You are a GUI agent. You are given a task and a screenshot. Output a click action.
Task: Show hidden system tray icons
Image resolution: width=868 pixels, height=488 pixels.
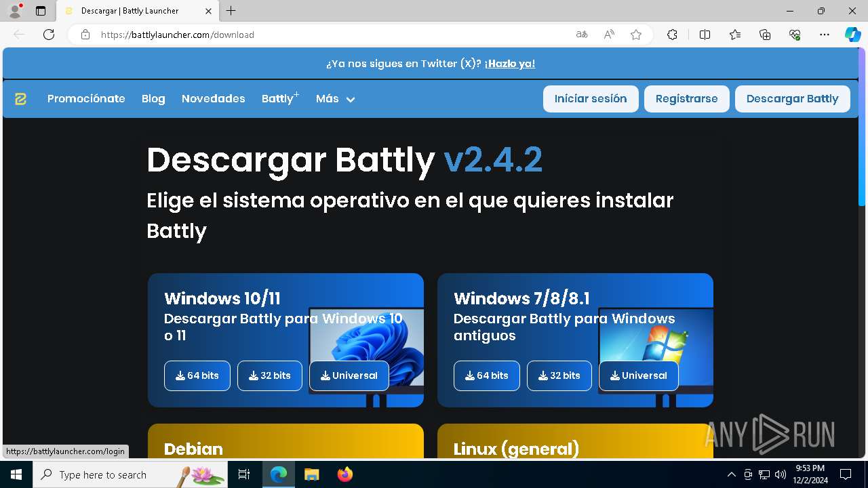click(731, 474)
